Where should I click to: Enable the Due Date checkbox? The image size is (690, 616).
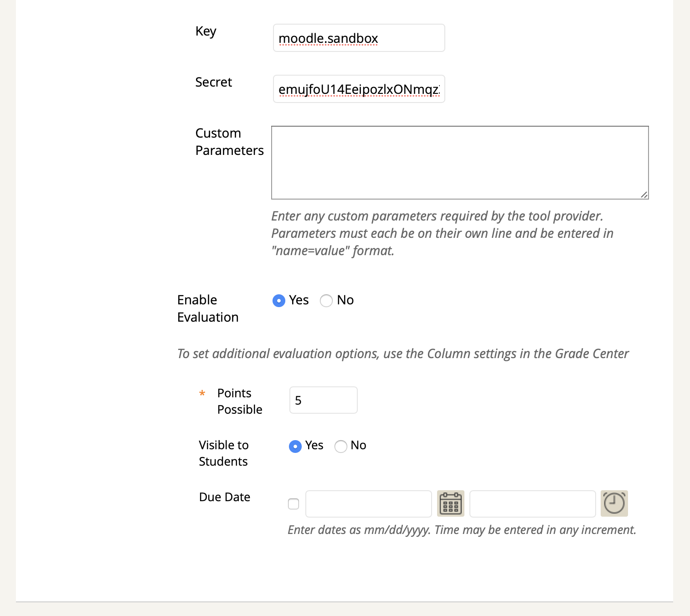294,504
